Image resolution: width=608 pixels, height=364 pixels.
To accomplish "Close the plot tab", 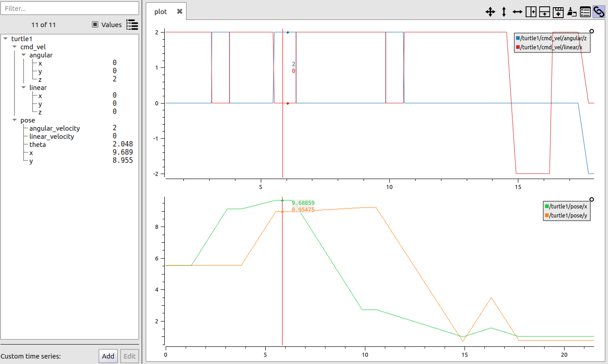I will point(180,12).
